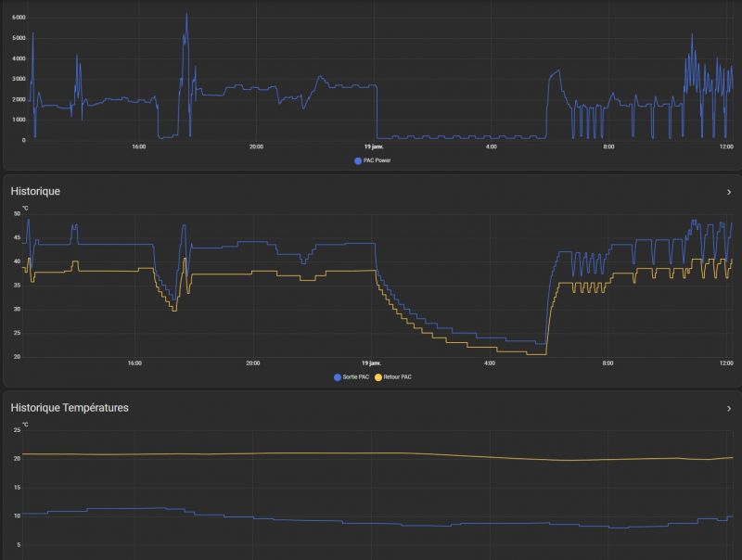Click 8:00 label under the power chart

click(608, 146)
